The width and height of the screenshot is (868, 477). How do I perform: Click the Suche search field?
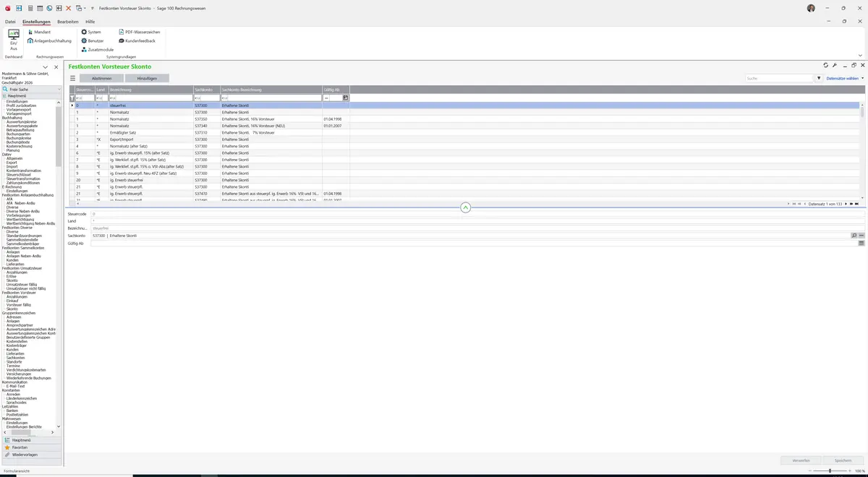pos(780,78)
